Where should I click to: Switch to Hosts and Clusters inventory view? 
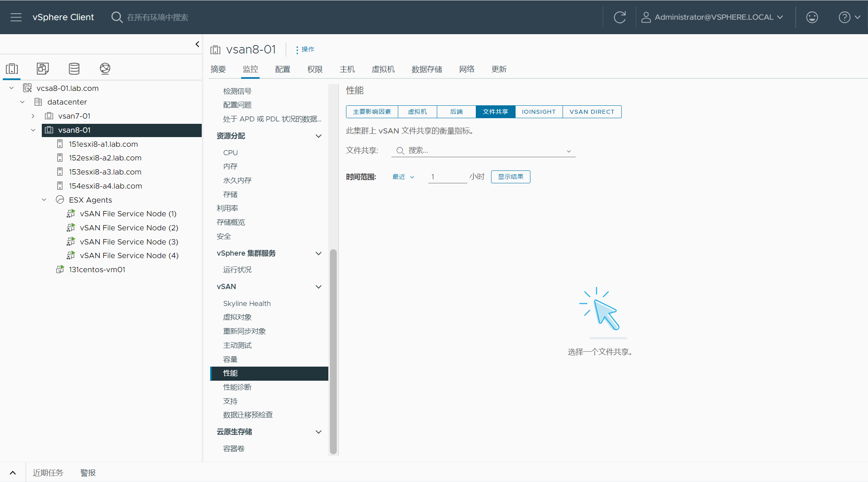12,69
